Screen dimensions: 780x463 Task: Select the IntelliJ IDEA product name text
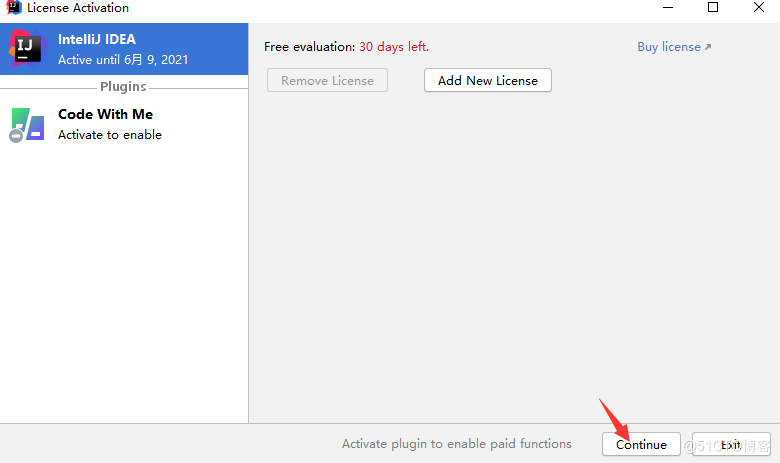click(97, 39)
